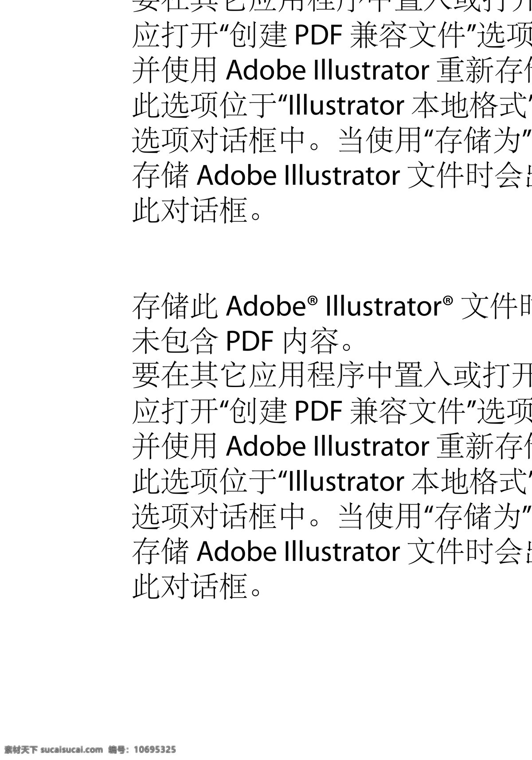Screen dimensions: 532x760
Task: Click 并使用 Adobe Illustrator in the upper paragraph
Action: click(281, 71)
